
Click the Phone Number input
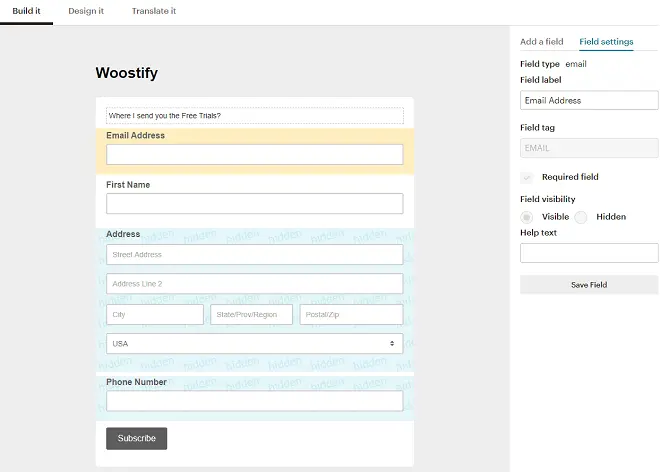point(255,401)
